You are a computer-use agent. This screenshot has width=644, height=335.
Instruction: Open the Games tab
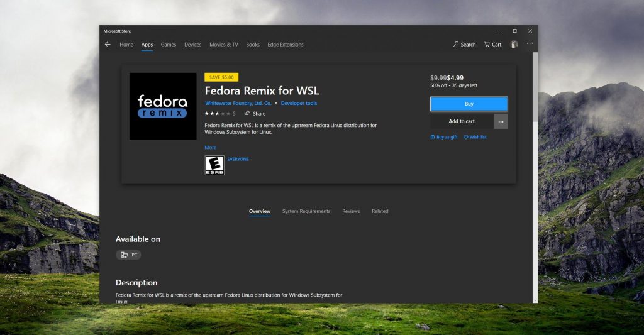tap(169, 45)
